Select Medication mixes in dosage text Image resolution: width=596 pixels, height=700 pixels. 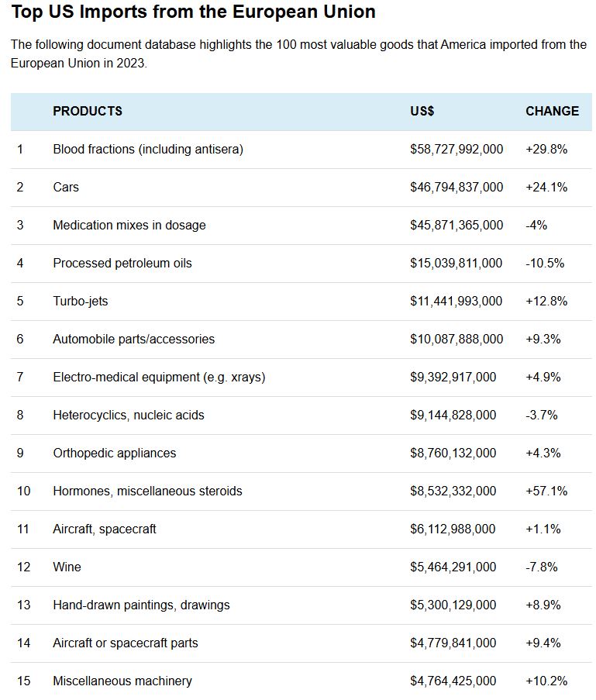click(129, 225)
